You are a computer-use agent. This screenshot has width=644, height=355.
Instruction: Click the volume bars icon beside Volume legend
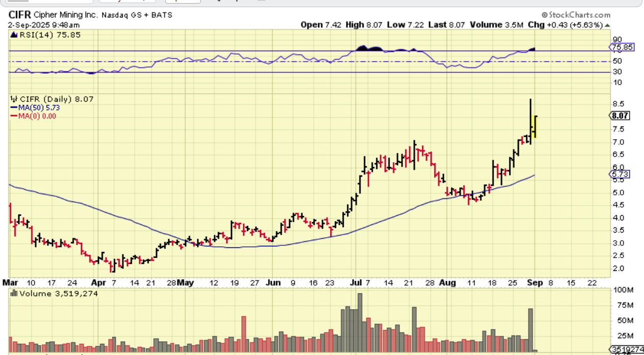[14, 293]
